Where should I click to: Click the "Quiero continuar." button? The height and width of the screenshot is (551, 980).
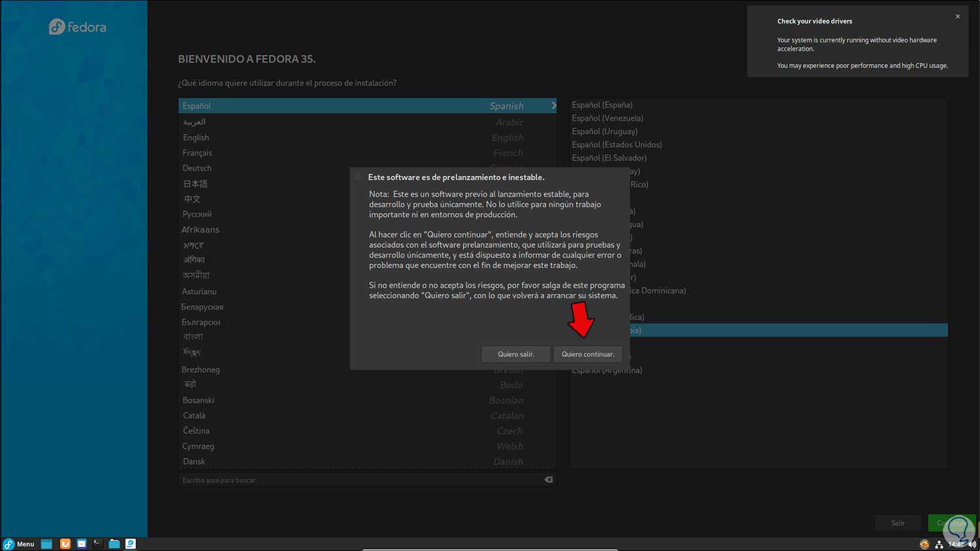point(588,354)
